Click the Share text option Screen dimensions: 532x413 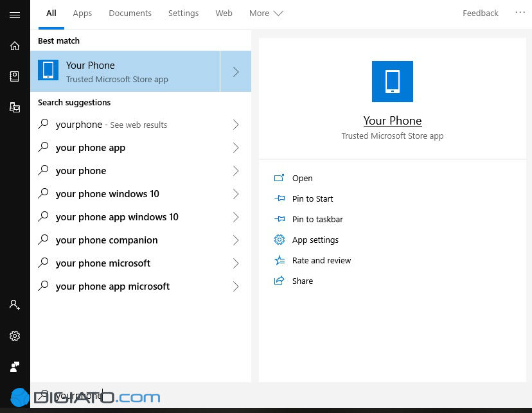303,281
